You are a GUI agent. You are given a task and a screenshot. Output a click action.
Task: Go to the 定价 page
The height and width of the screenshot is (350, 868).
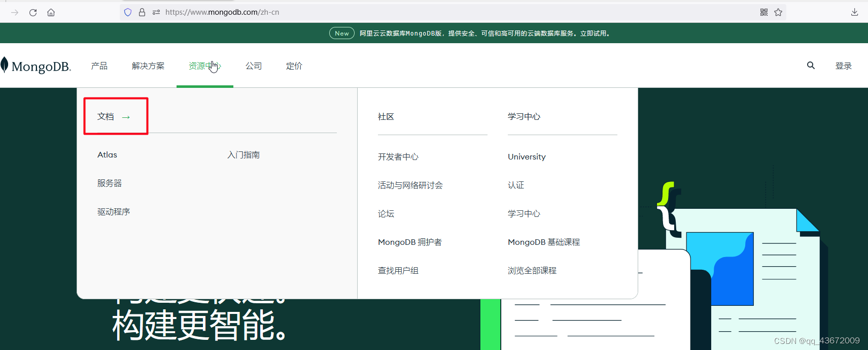click(x=294, y=66)
